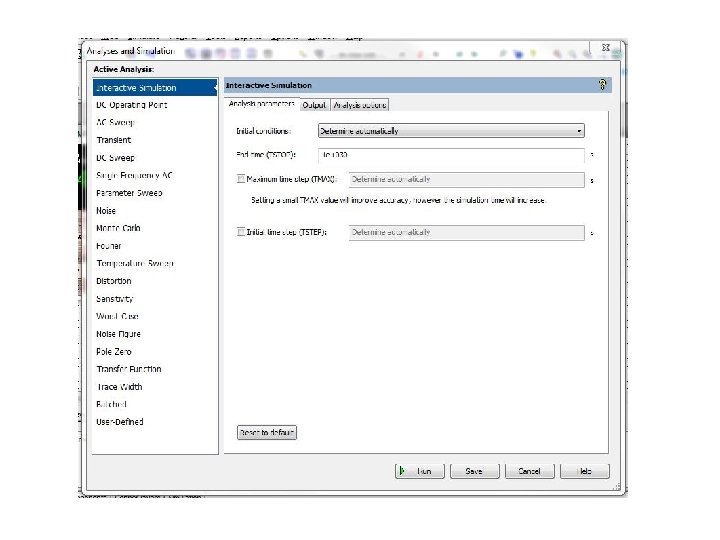Click End time (TSTOP) input field
This screenshot has height=540, width=720.
tap(451, 155)
